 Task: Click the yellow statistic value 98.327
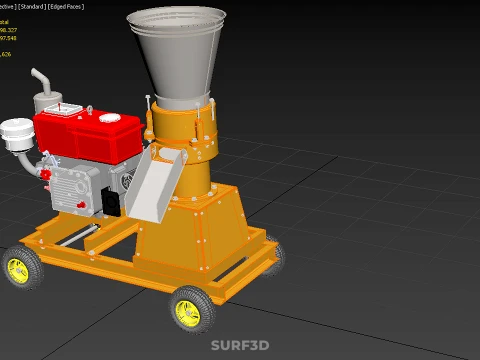pyautogui.click(x=8, y=30)
